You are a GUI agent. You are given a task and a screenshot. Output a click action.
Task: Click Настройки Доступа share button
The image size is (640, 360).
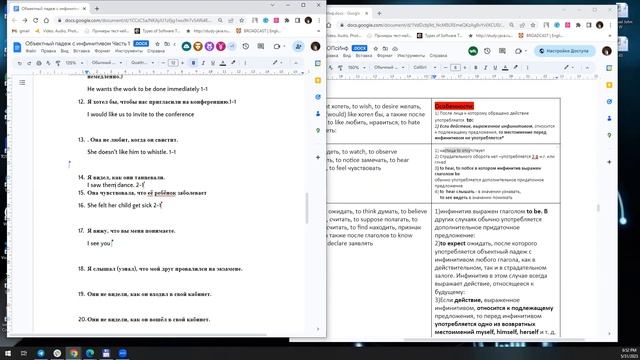[x=565, y=51]
